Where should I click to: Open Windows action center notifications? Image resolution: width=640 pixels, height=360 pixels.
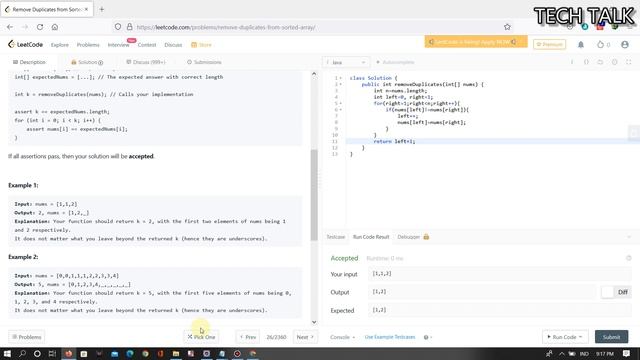[627, 353]
